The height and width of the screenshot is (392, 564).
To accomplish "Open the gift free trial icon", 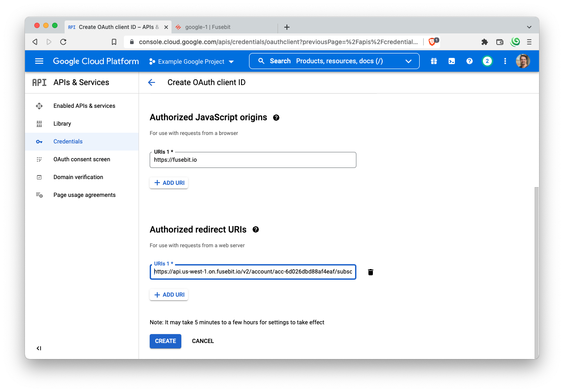I will (434, 61).
